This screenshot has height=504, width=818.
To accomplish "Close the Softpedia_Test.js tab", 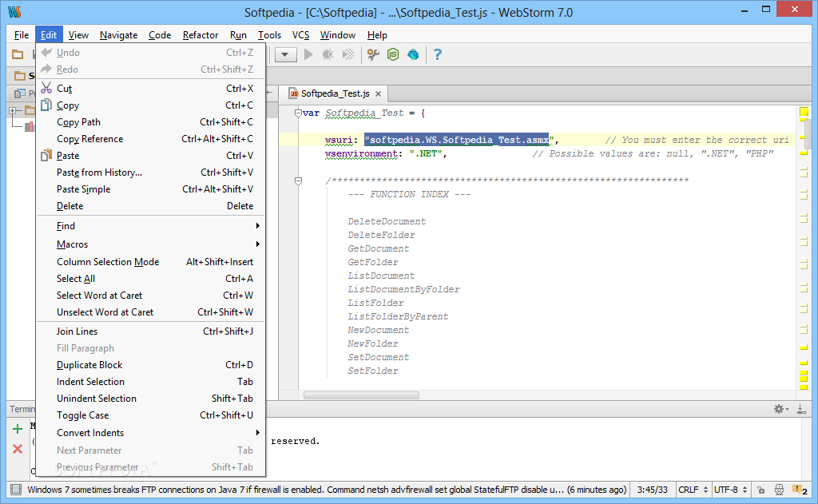I will coord(378,94).
